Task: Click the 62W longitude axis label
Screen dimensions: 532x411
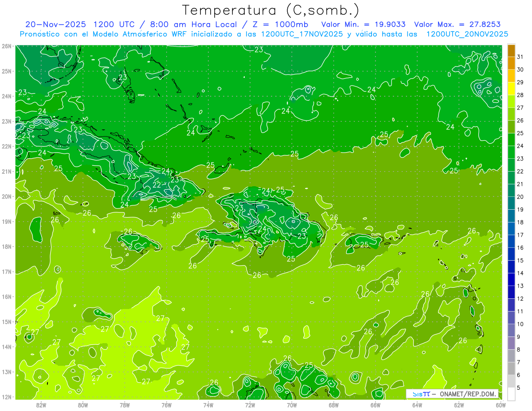Action: pyautogui.click(x=459, y=404)
